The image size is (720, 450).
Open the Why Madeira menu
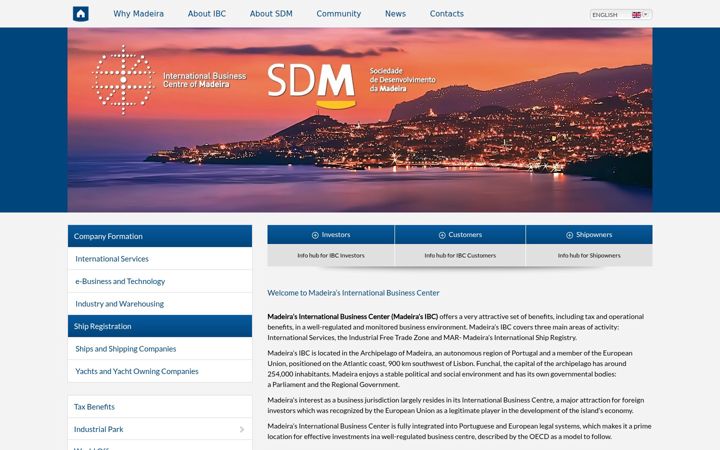pyautogui.click(x=138, y=14)
